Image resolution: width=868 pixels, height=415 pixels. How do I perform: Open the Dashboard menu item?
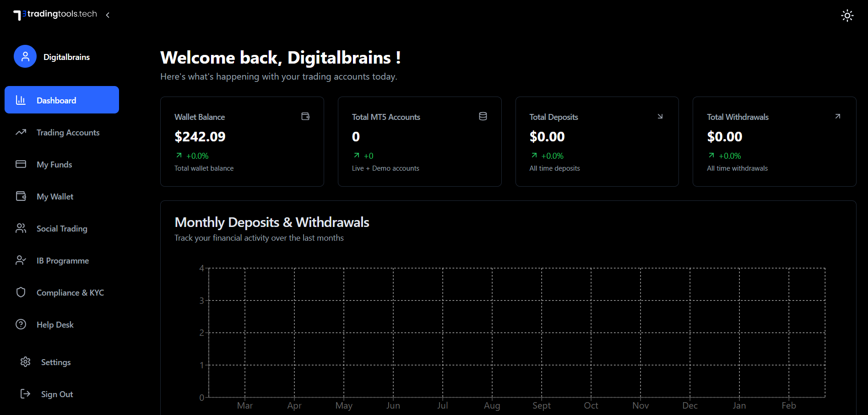point(62,100)
